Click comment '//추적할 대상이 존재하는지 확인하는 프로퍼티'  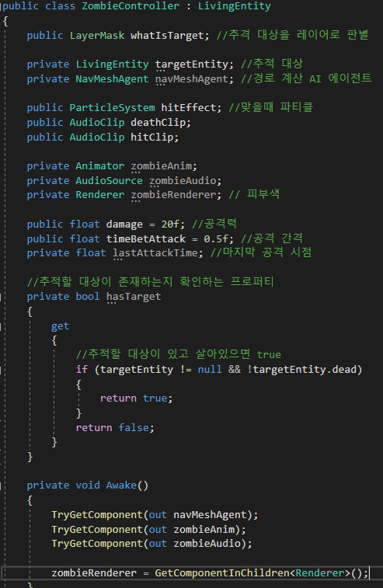tap(151, 281)
